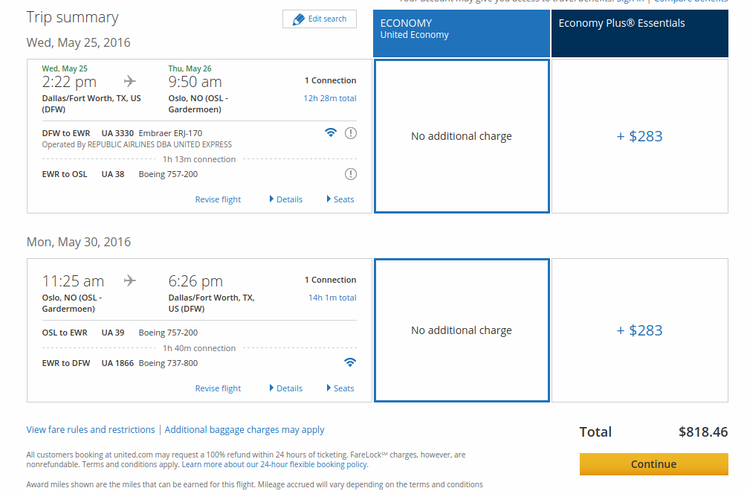Expand Seats for the May 25 flight
The width and height of the screenshot is (747, 490).
click(340, 199)
